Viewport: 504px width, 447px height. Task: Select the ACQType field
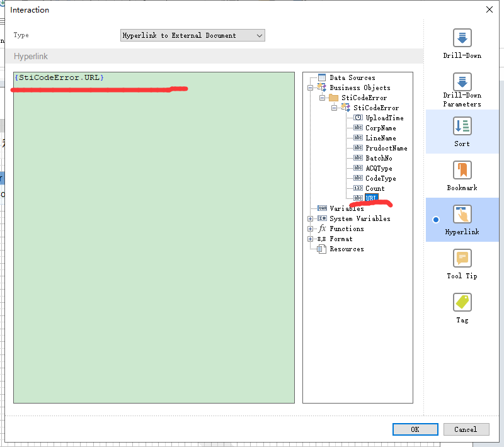[x=379, y=168]
